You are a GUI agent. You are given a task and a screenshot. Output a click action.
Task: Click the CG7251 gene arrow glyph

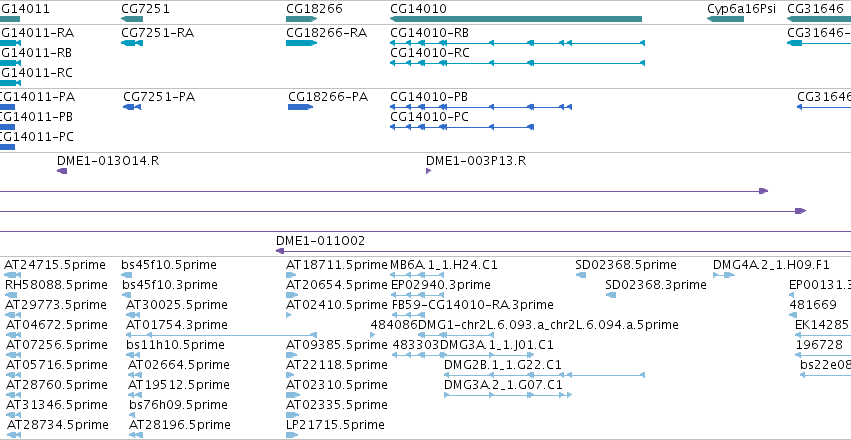[132, 19]
